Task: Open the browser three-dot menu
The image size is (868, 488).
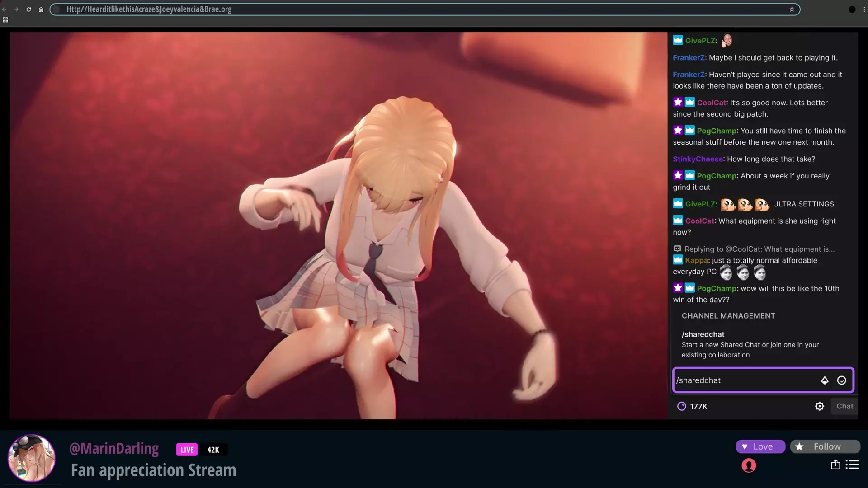Action: tap(864, 9)
